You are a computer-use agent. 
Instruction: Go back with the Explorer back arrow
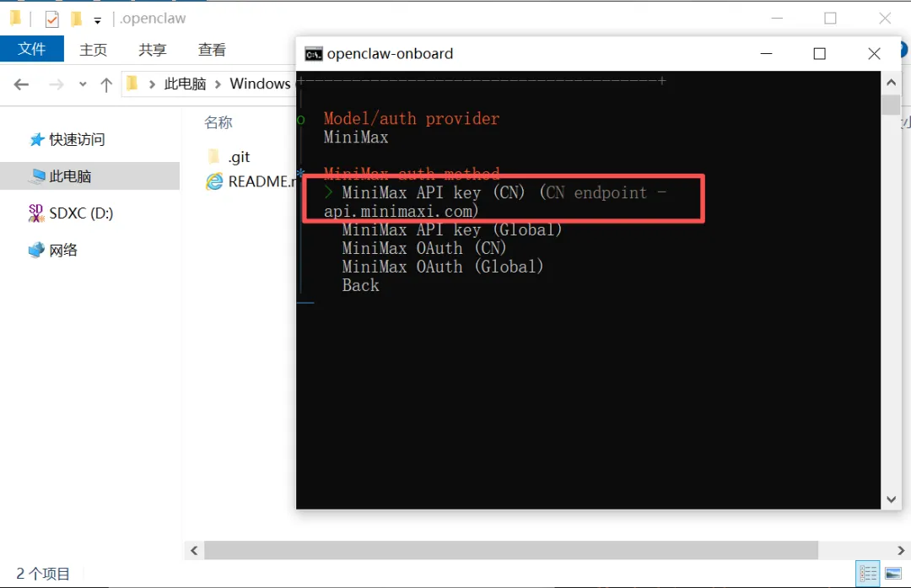21,85
